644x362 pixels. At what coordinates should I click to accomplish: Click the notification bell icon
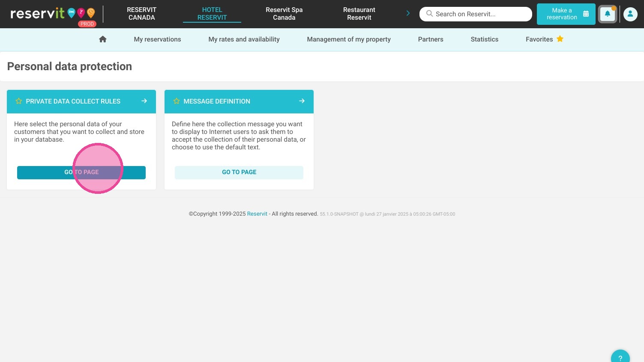pyautogui.click(x=608, y=14)
